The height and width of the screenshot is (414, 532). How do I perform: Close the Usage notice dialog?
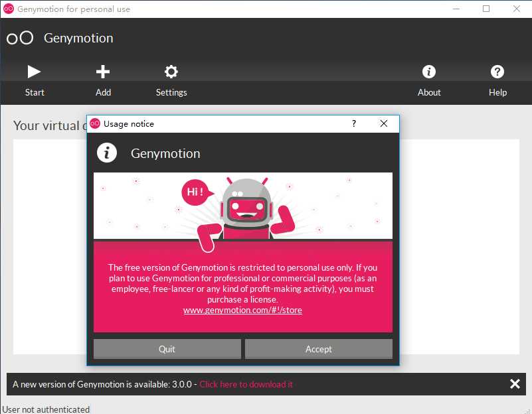384,123
